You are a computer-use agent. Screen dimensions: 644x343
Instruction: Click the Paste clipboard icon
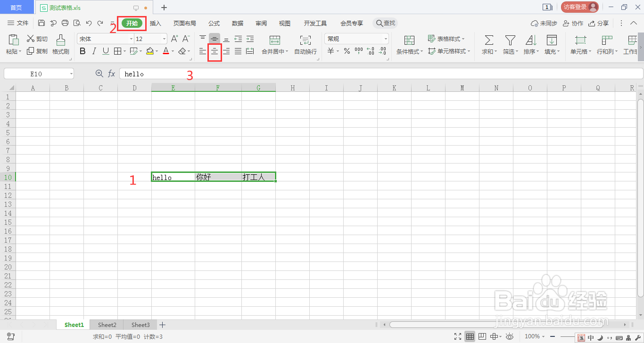coord(14,40)
